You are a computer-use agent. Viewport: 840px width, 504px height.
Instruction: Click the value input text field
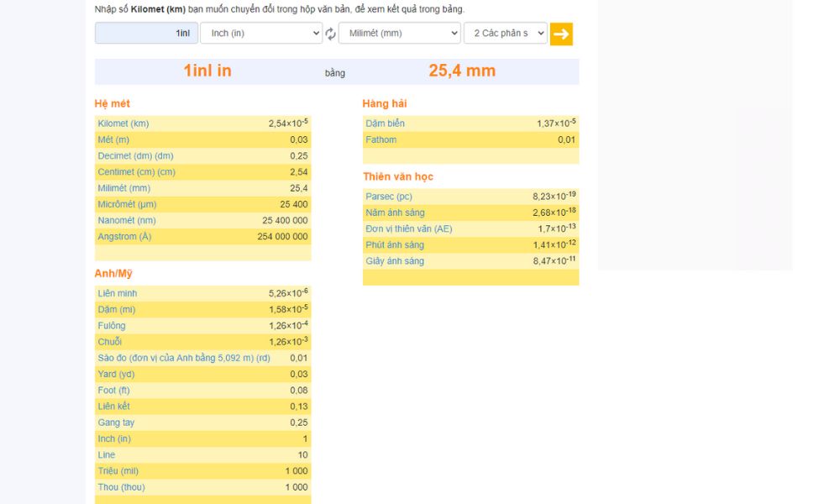(146, 34)
